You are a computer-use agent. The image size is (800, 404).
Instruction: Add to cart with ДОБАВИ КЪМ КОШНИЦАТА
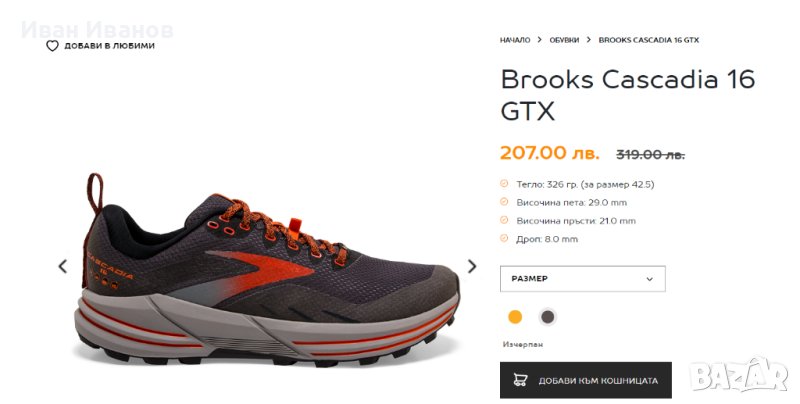tap(586, 380)
